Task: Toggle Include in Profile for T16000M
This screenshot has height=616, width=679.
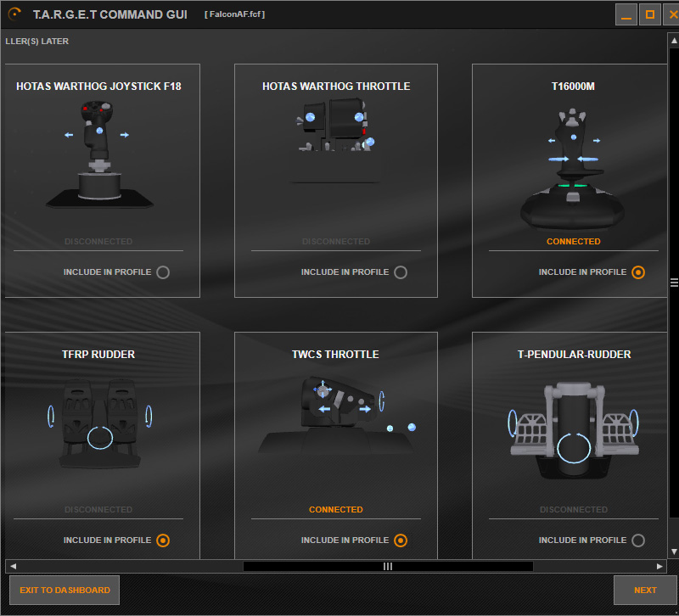Action: (638, 272)
